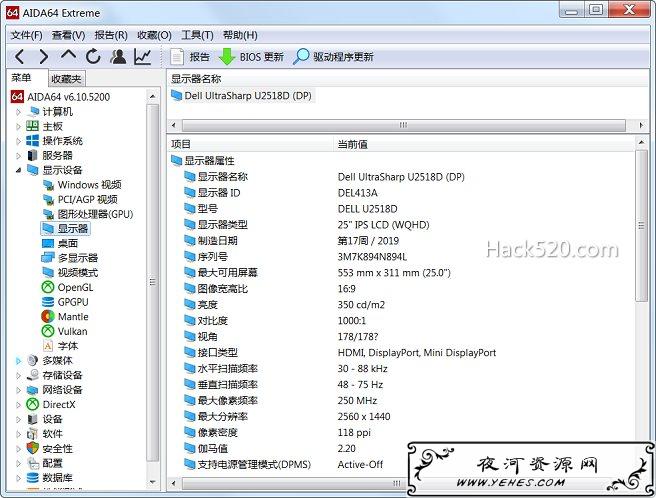This screenshot has width=656, height=498.
Task: Click the 数据库 database icon
Action: tap(33, 478)
